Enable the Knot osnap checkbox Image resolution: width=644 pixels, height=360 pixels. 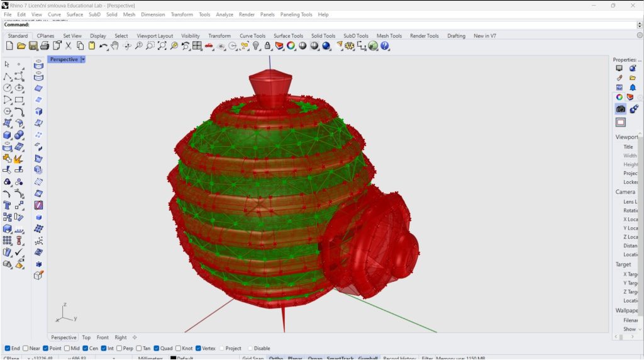(x=178, y=349)
